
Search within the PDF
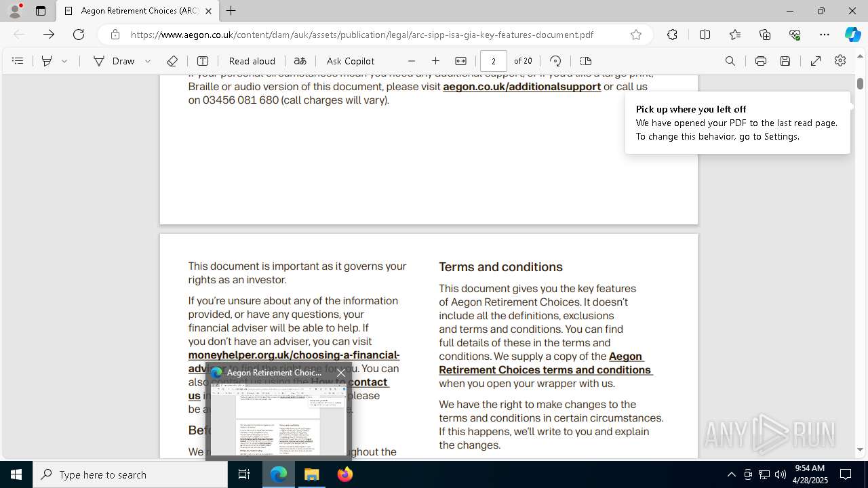tap(730, 61)
